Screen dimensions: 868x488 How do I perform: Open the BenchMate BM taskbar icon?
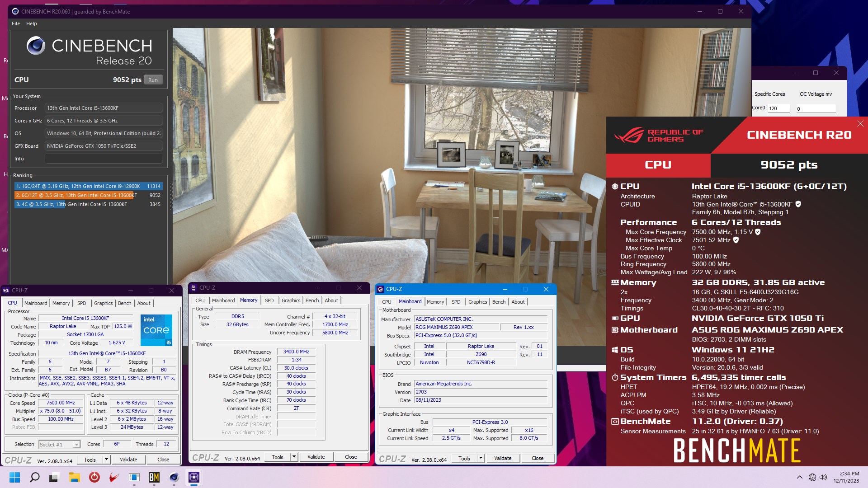(154, 477)
